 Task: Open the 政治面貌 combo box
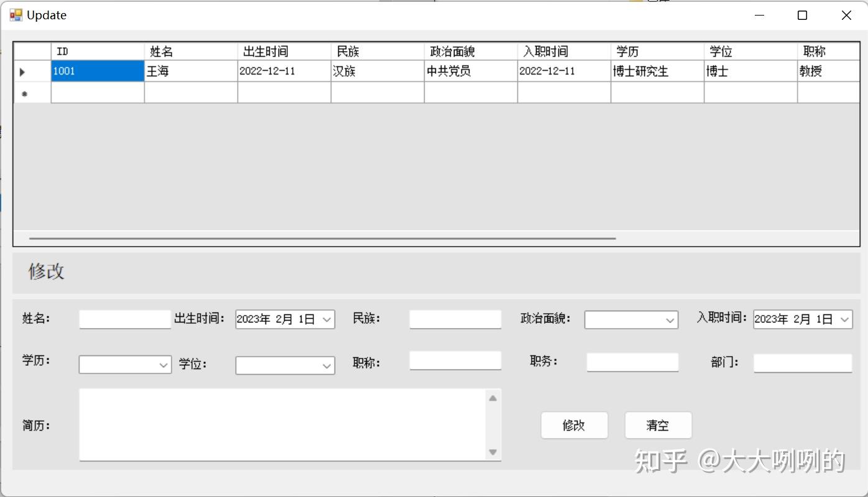[x=671, y=319]
